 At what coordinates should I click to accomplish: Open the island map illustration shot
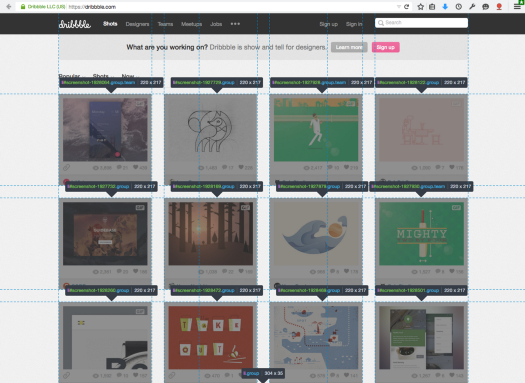pos(316,338)
